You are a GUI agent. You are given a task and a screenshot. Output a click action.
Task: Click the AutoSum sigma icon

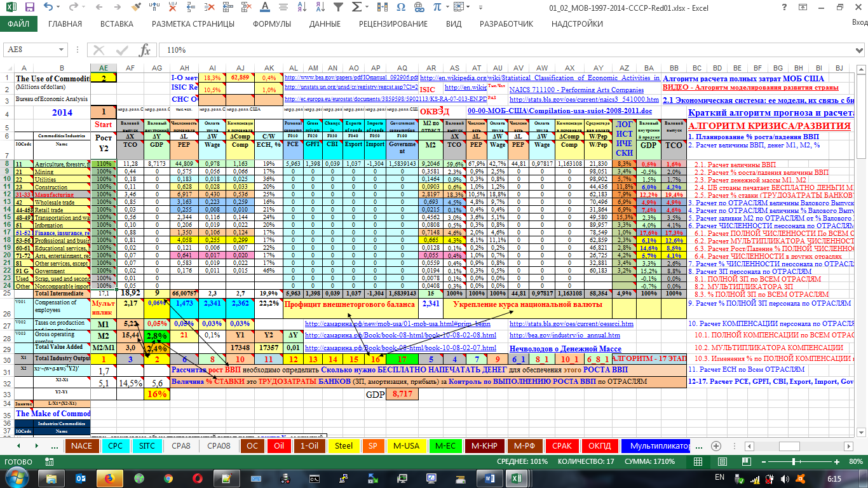tap(357, 8)
